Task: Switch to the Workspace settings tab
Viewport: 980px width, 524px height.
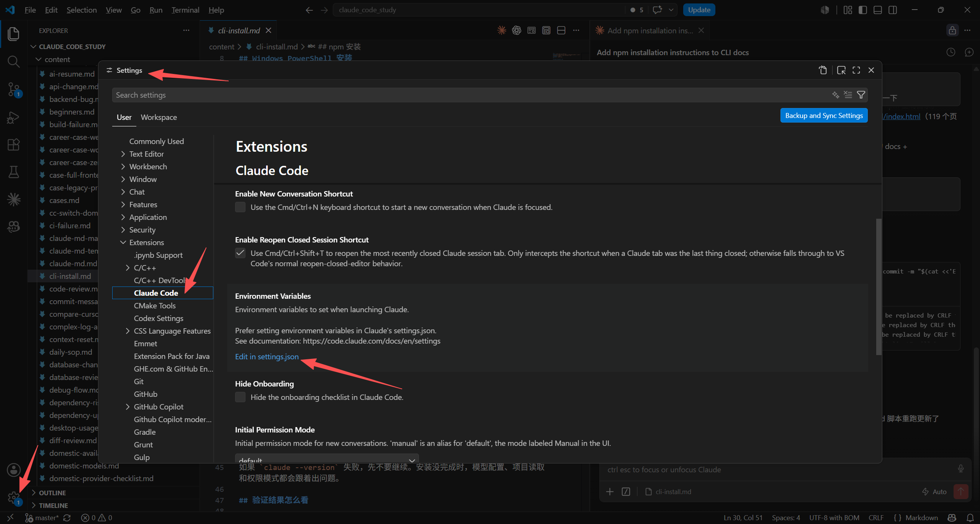Action: click(x=159, y=117)
